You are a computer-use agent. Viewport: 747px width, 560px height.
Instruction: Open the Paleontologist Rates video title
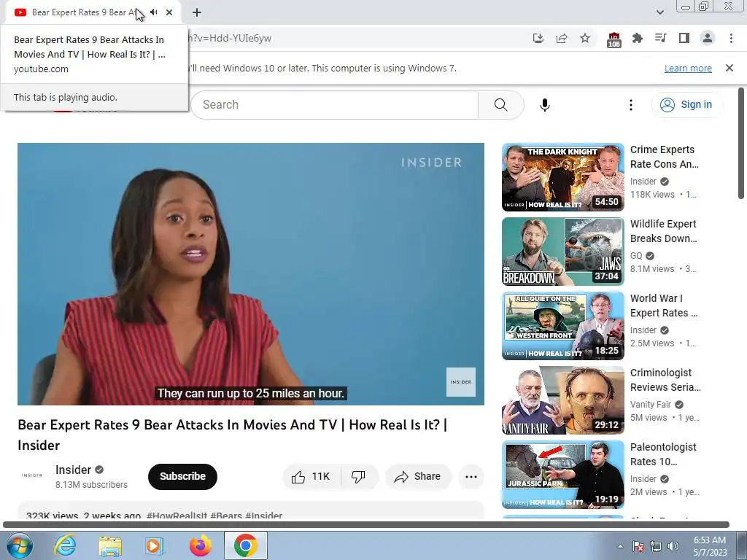[663, 454]
